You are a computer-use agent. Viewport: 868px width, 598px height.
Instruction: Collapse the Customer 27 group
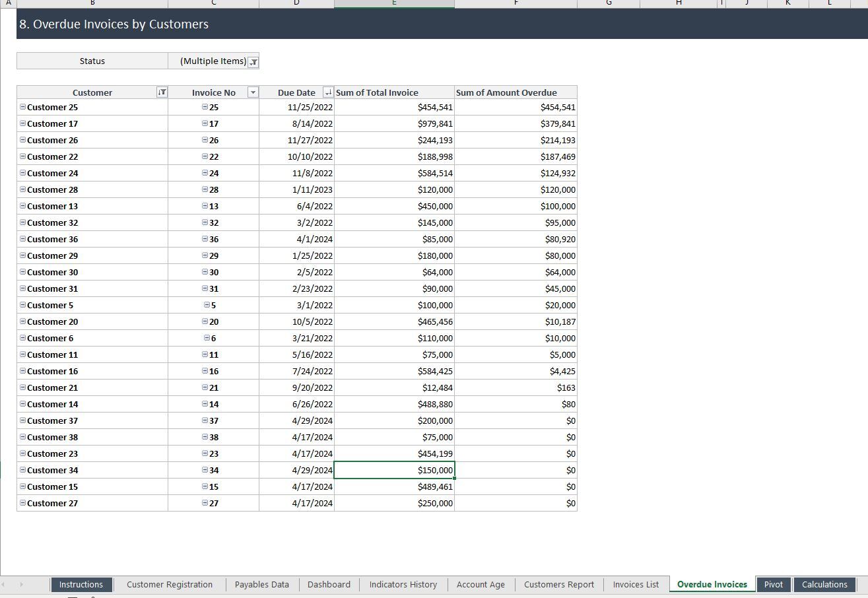22,503
